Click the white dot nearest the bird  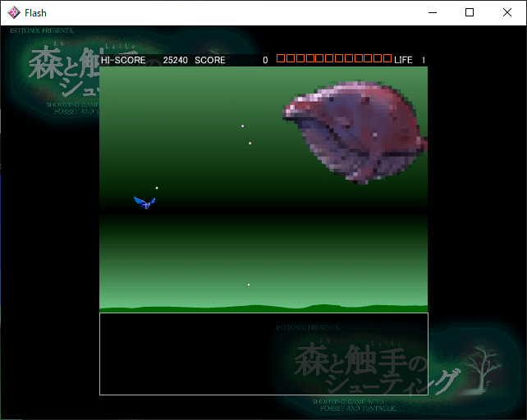157,188
